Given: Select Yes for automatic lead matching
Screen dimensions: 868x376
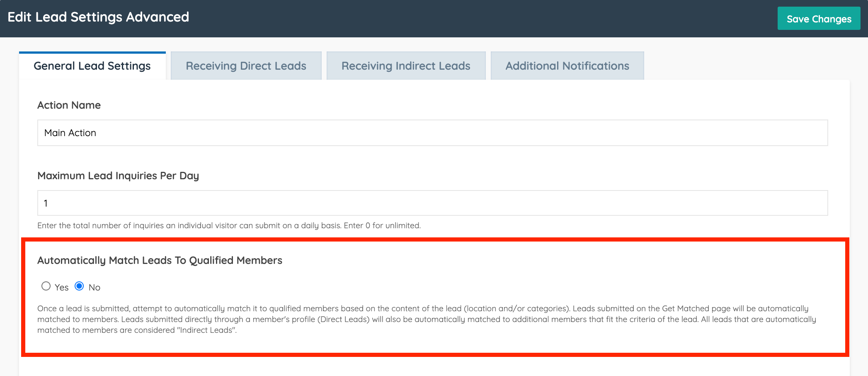Looking at the screenshot, I should click(46, 286).
